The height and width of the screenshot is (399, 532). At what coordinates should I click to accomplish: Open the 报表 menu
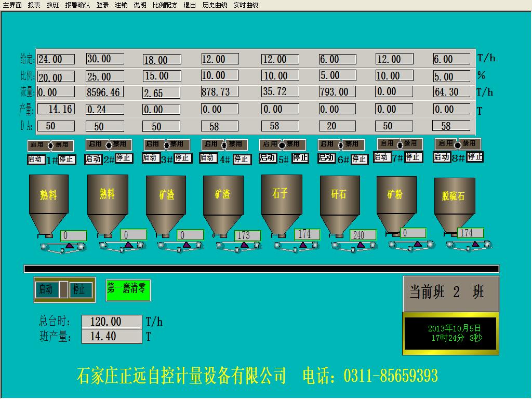(34, 5)
